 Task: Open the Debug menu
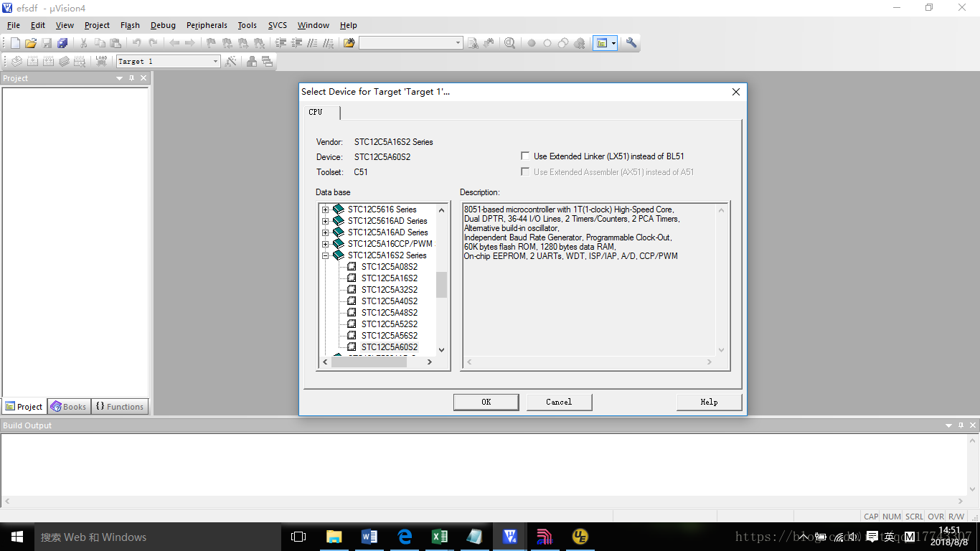[x=163, y=25]
